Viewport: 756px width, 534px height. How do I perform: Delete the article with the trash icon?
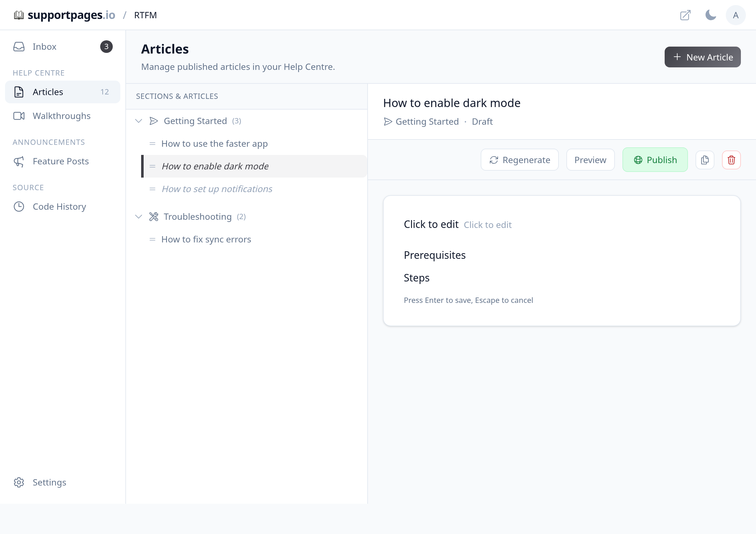tap(731, 160)
